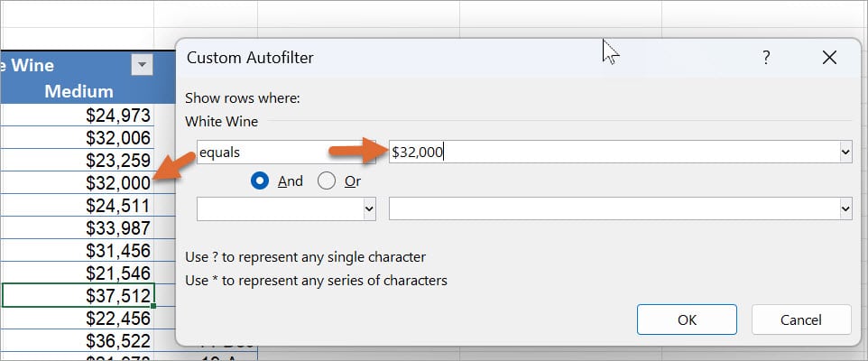Screen dimensions: 868x361
Task: Expand the second value dropdown arrow
Action: coord(845,209)
